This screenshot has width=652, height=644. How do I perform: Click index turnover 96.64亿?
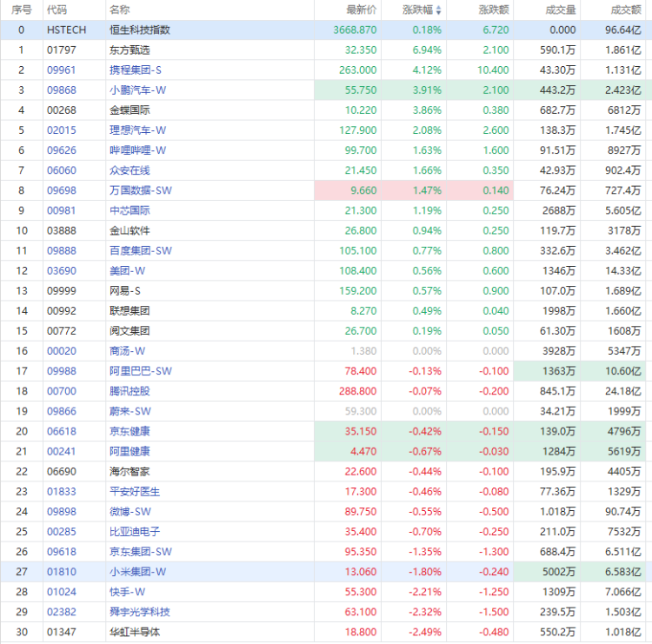(x=623, y=30)
